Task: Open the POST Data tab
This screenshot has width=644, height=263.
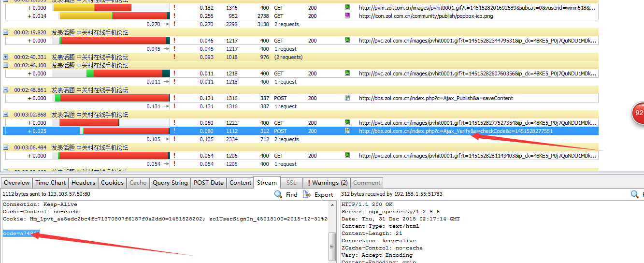Action: pyautogui.click(x=208, y=183)
